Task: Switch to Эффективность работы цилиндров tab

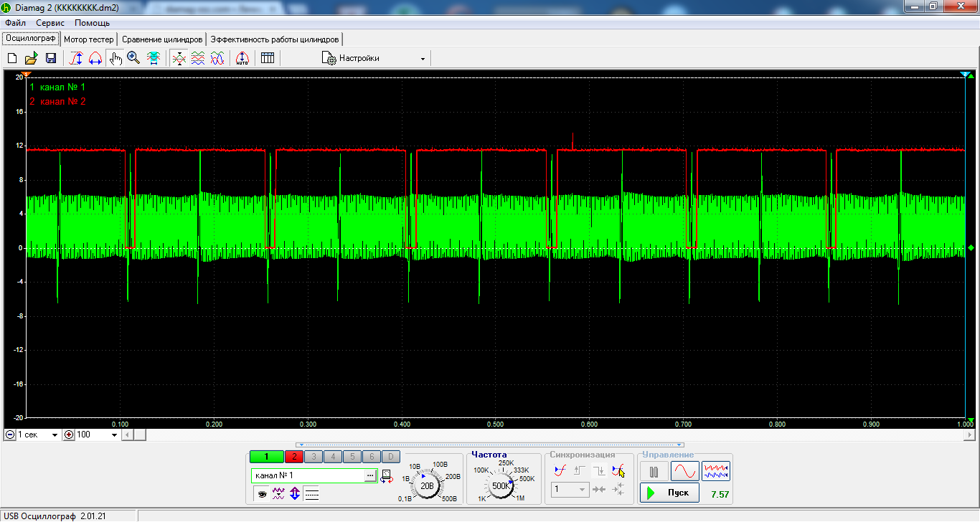Action: pyautogui.click(x=275, y=39)
